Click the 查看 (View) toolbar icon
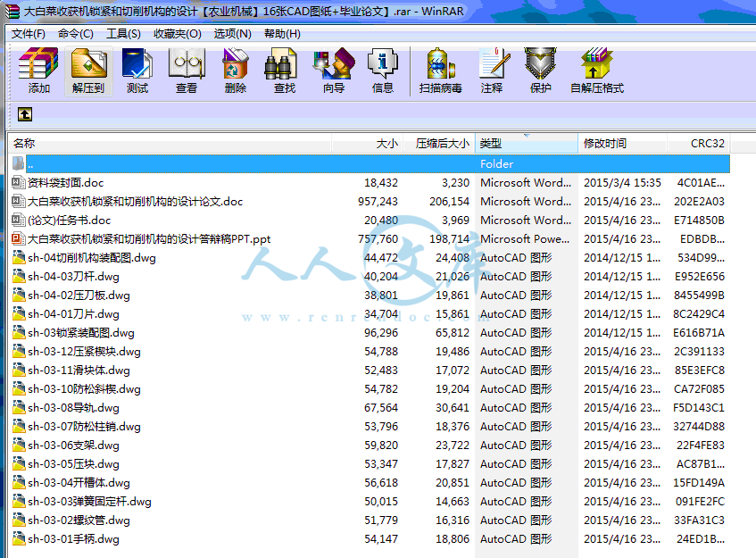 click(187, 71)
